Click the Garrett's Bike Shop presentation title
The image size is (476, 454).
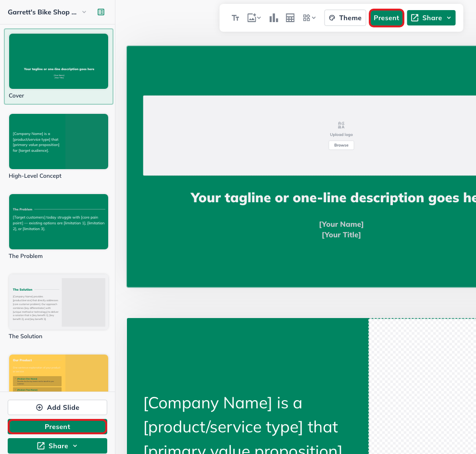coord(42,12)
